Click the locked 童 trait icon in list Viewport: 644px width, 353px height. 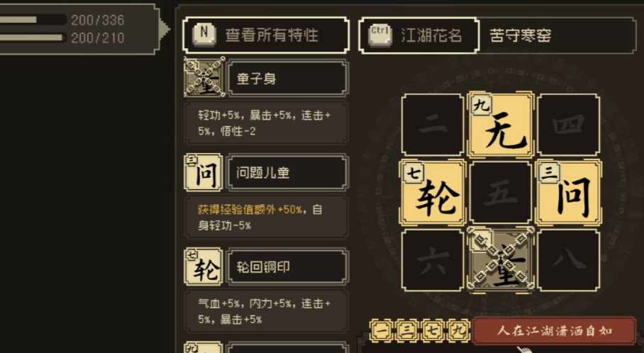coord(204,77)
